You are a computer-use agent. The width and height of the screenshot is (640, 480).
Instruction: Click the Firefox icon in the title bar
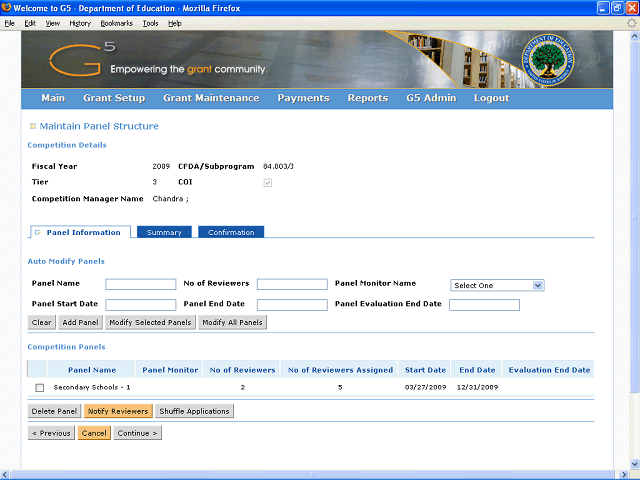click(8, 8)
